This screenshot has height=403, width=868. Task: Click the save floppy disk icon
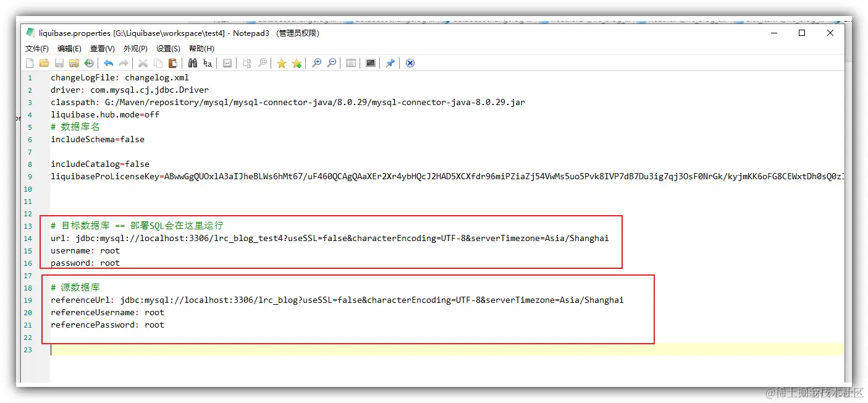point(59,63)
